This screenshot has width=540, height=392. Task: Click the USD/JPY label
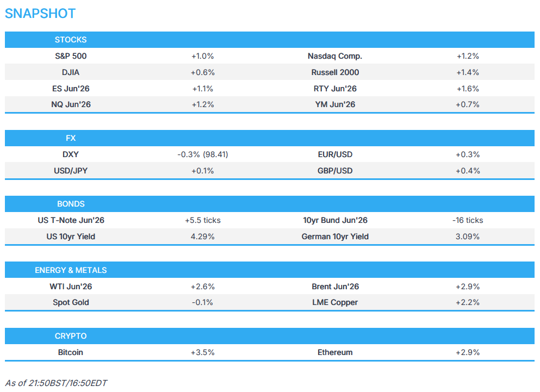(x=71, y=171)
